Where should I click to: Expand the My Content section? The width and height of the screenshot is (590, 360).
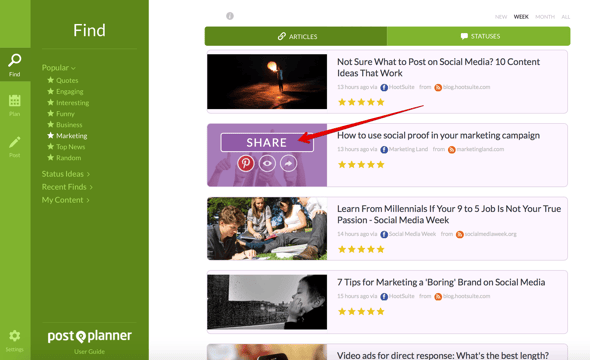(65, 200)
